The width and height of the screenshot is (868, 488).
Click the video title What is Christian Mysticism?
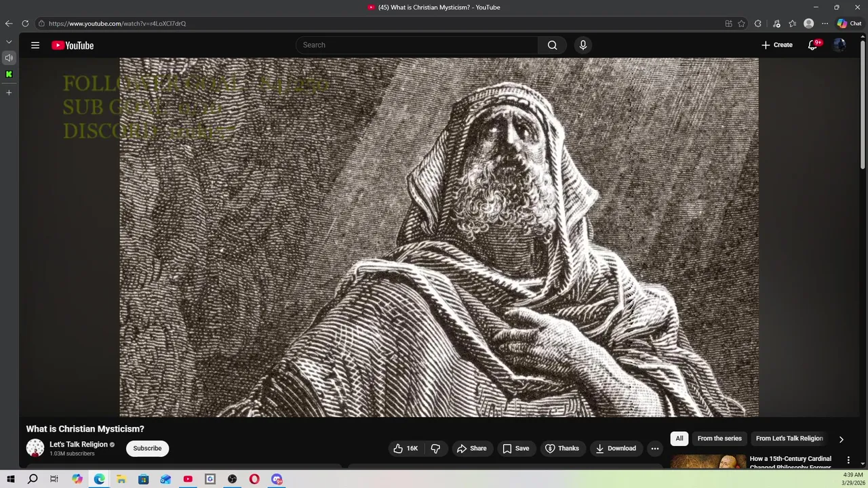85,429
